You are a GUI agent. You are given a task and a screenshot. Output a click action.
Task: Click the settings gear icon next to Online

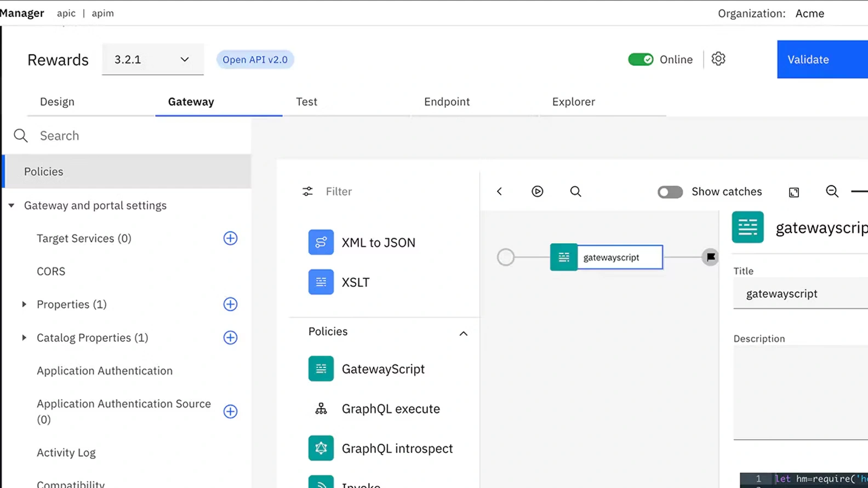click(718, 59)
